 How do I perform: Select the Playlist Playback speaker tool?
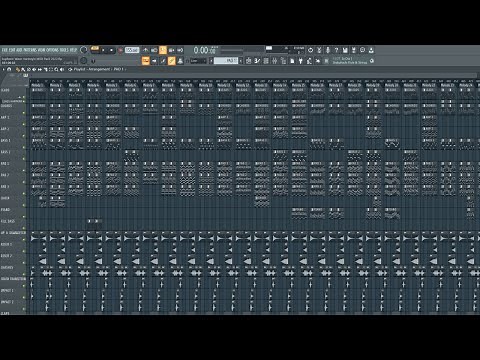pos(62,69)
